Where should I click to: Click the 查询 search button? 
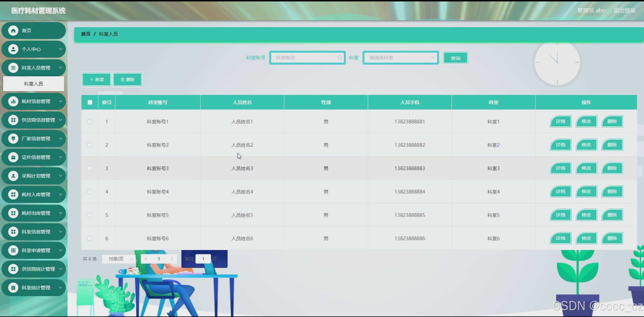pyautogui.click(x=455, y=58)
